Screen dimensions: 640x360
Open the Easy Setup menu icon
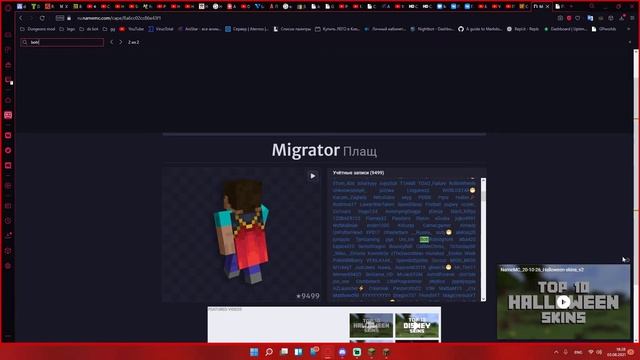tap(632, 18)
